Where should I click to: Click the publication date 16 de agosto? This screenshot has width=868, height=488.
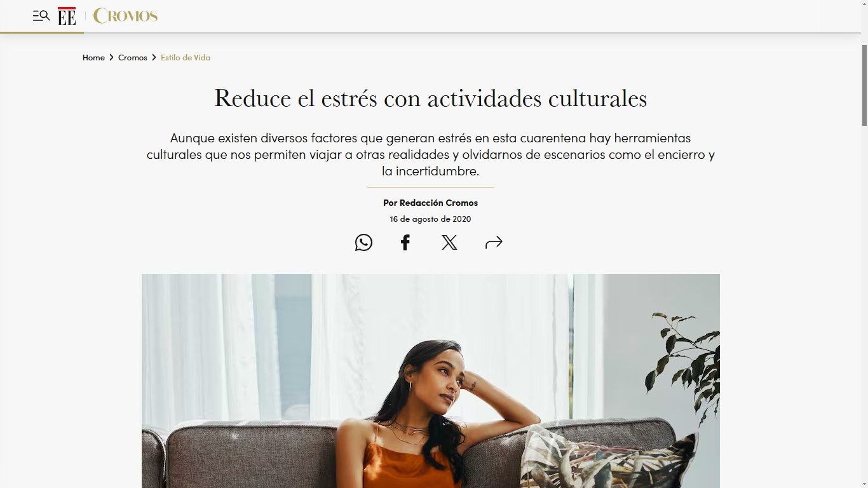click(x=430, y=219)
